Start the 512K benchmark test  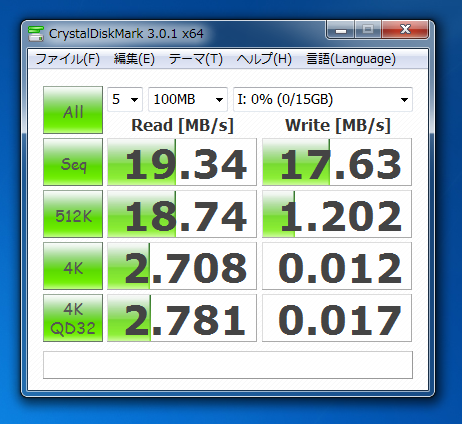click(73, 214)
